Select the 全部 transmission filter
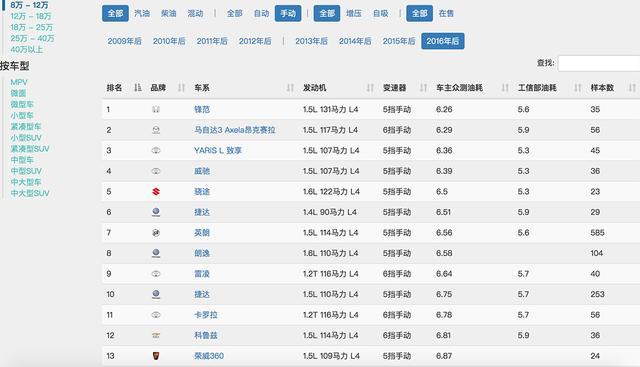Screen dimensions: 640x367 235,13
